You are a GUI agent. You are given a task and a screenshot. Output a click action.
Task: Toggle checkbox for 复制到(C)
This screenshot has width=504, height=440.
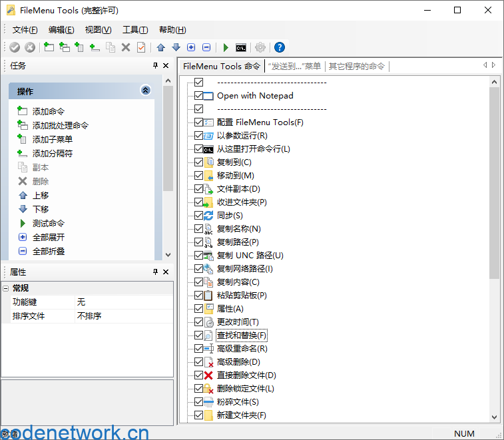point(198,162)
